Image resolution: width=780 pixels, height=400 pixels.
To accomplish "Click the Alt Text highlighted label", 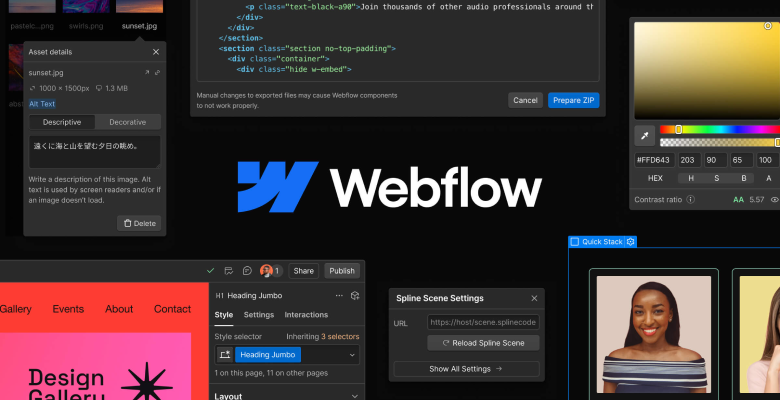I will point(42,104).
